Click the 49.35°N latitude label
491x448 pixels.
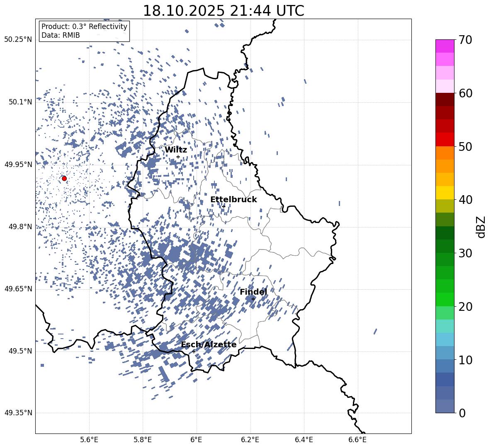[x=19, y=413]
